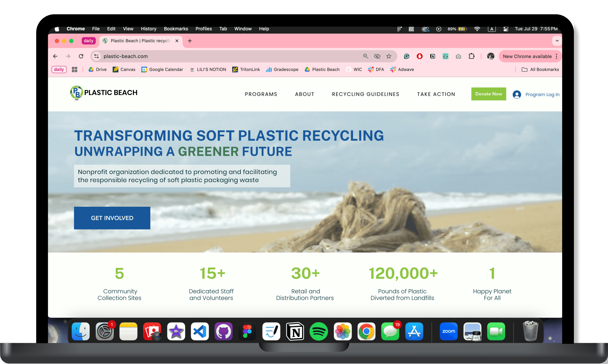Open the Chrome extensions puzzle icon

pyautogui.click(x=471, y=56)
